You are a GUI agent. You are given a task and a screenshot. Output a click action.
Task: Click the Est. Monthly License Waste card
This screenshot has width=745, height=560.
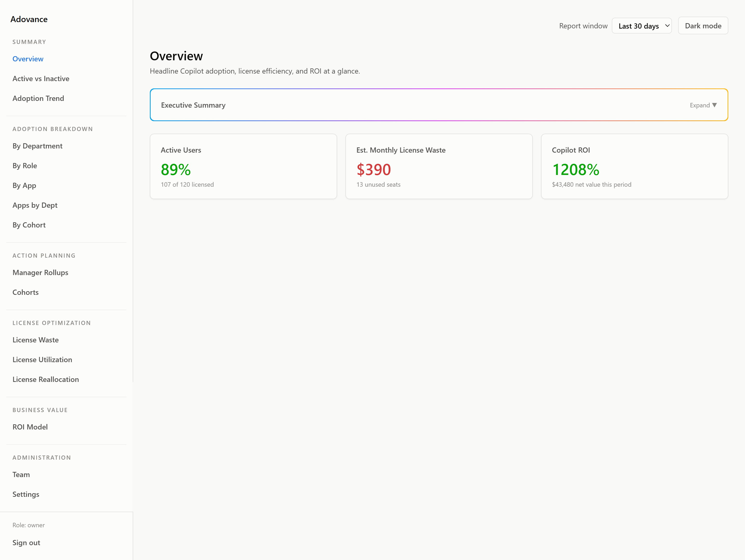point(439,166)
